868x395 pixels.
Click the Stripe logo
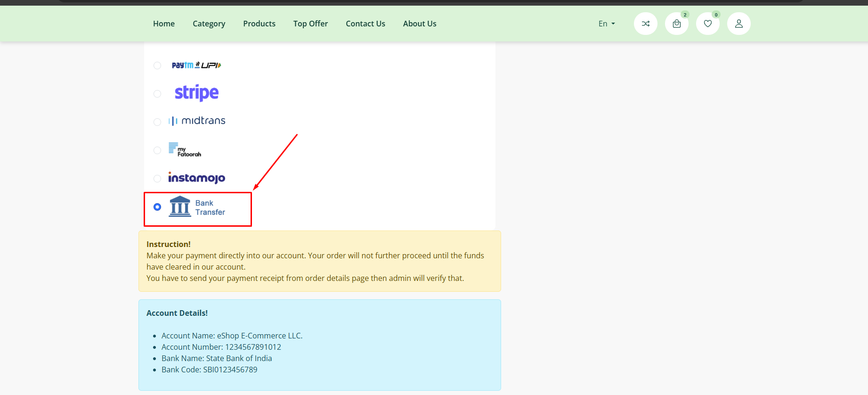pyautogui.click(x=196, y=93)
